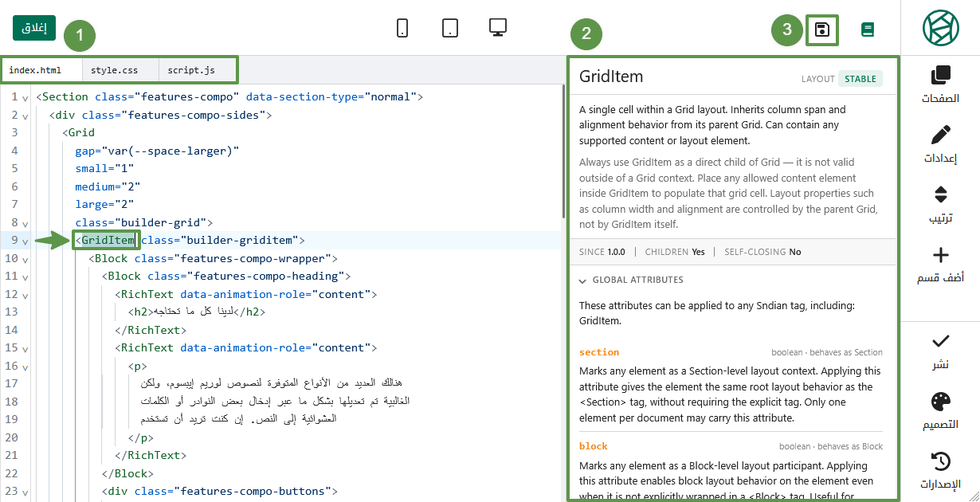Click the SELF-CLOSING No label
Screen dimensions: 980x502
[762, 252]
